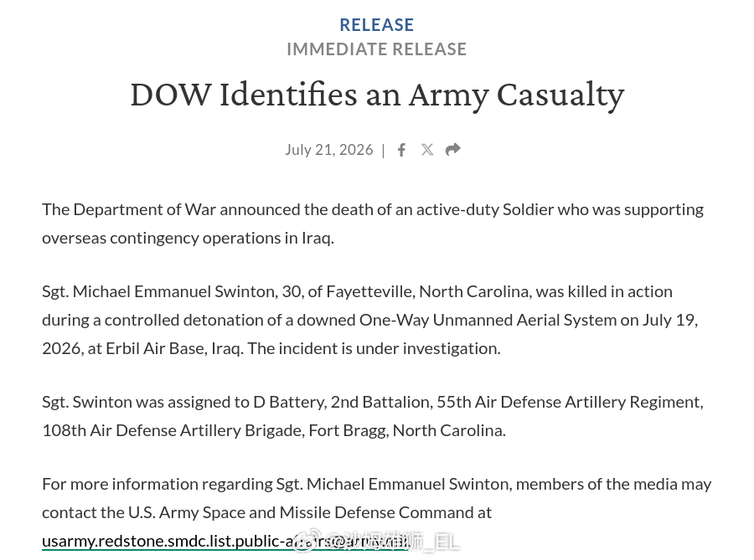Click the Weibo logo watermark
This screenshot has width=754, height=560.
coord(307,542)
